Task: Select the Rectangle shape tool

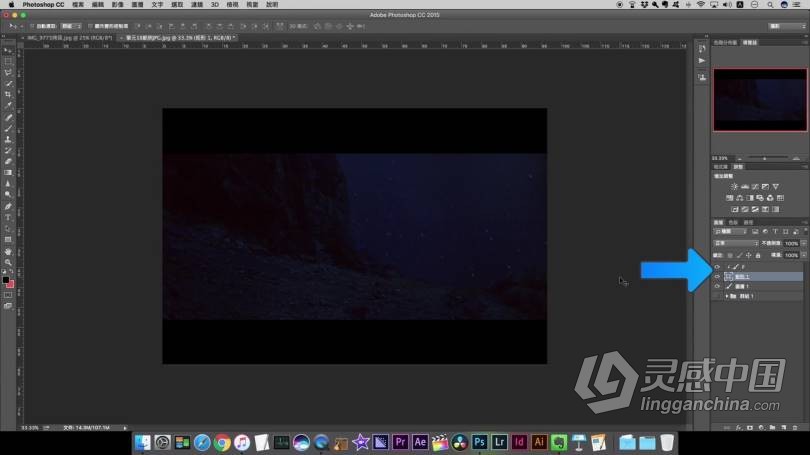Action: [x=8, y=240]
